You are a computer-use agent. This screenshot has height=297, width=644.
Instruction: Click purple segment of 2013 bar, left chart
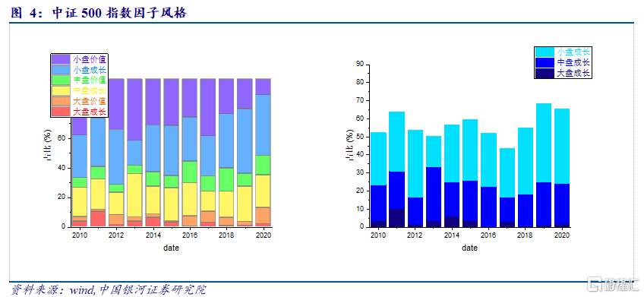(x=134, y=109)
